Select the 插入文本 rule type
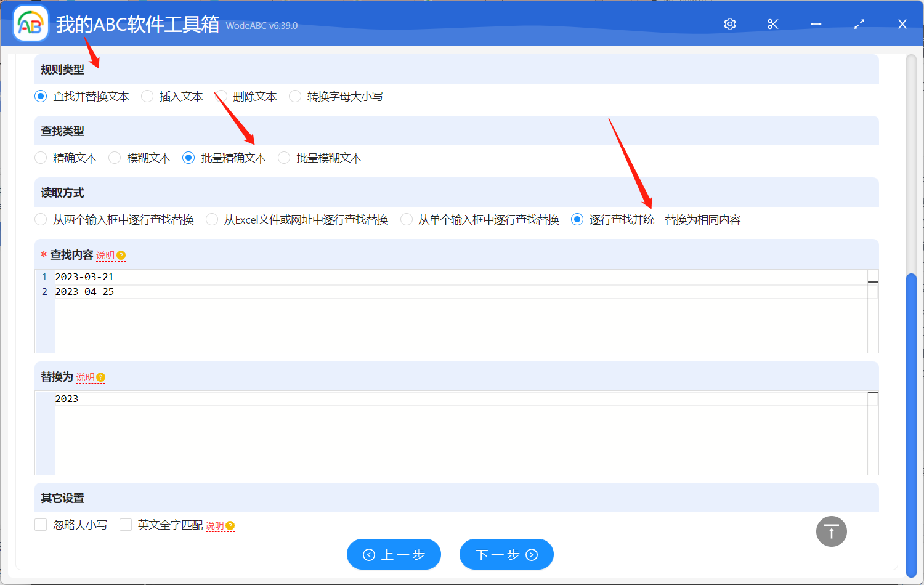This screenshot has width=924, height=585. click(147, 96)
